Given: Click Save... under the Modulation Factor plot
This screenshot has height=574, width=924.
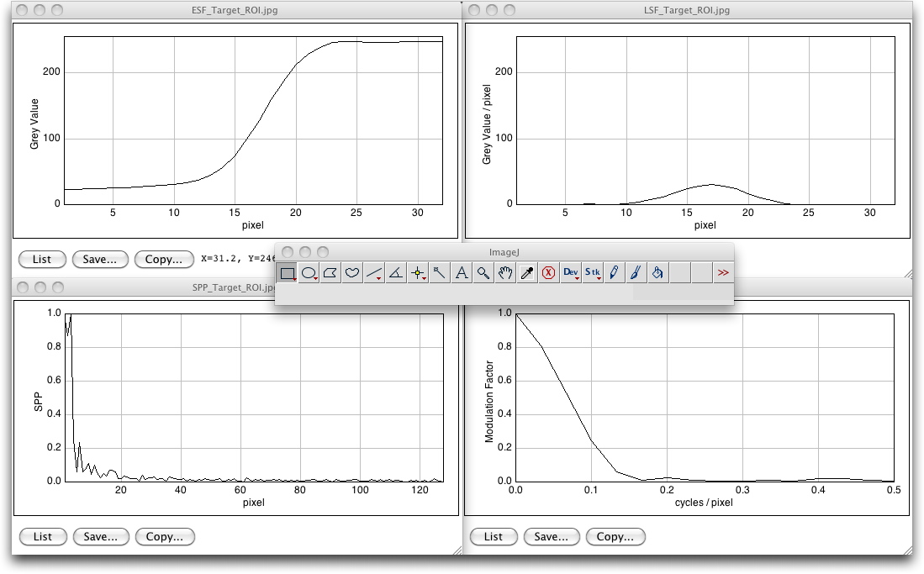Looking at the screenshot, I should (x=551, y=536).
